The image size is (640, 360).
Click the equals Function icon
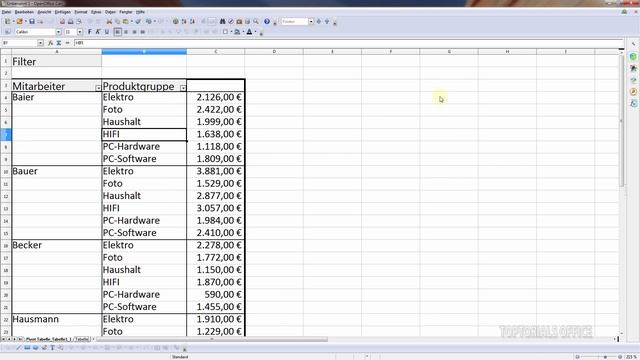tap(67, 43)
